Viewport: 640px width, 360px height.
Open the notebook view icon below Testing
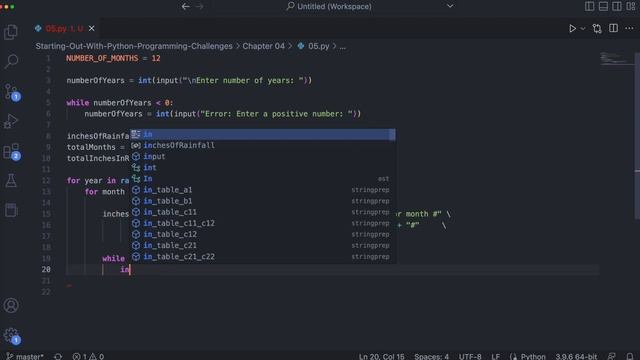click(x=11, y=210)
